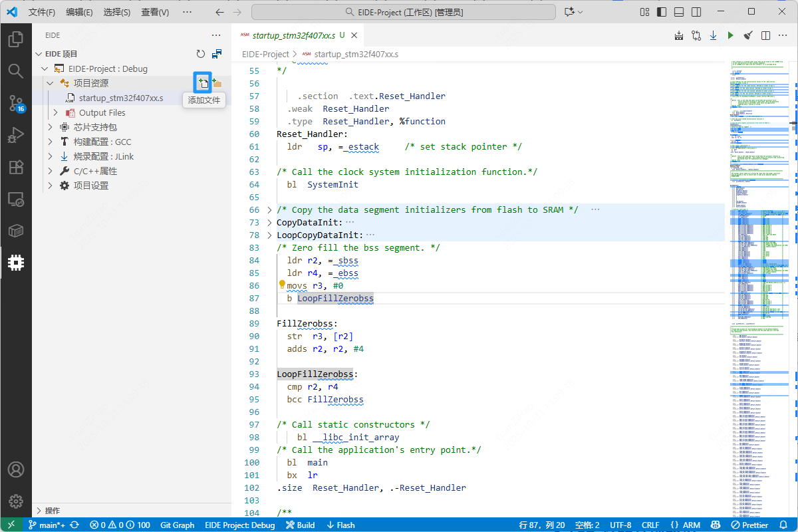Open Run and Debug view
798x532 pixels.
[16, 135]
